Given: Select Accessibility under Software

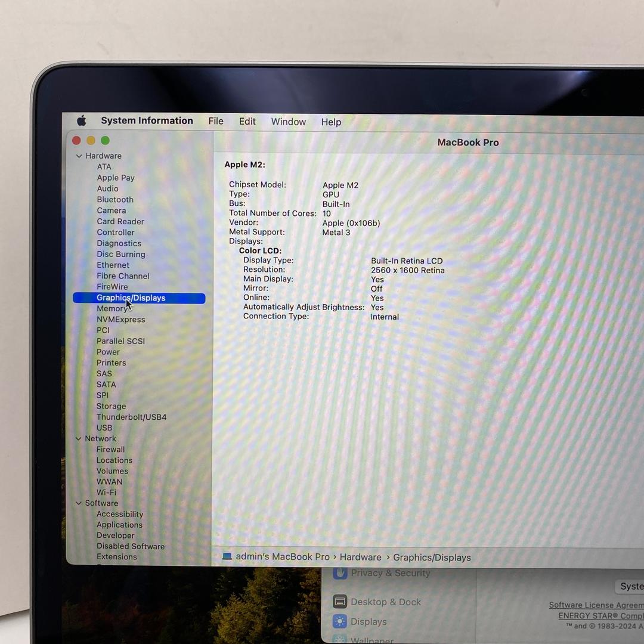Looking at the screenshot, I should pos(119,514).
